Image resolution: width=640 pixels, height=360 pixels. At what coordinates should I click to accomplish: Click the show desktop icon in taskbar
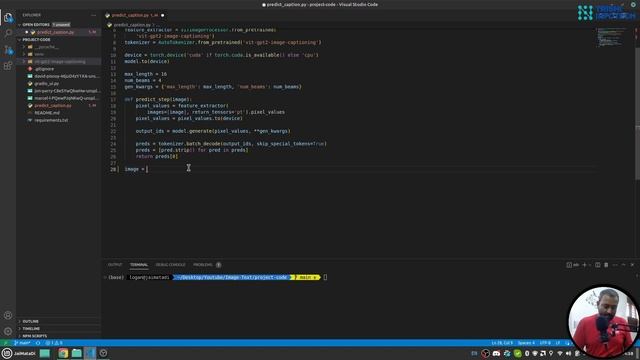point(45,353)
